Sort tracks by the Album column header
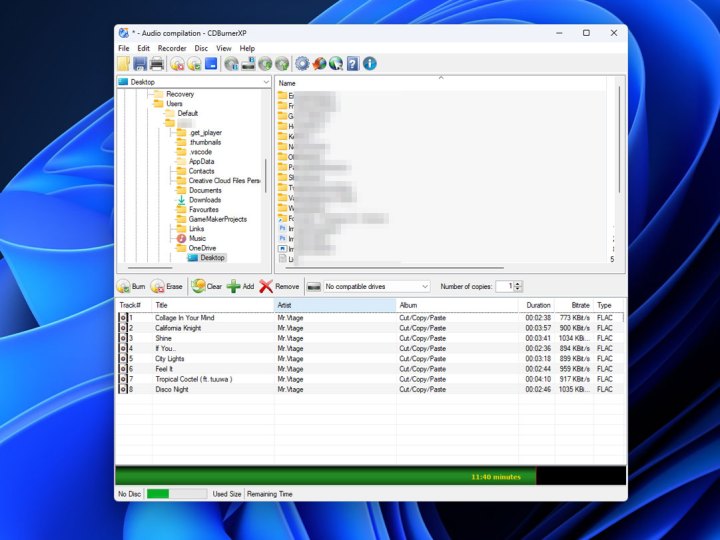The height and width of the screenshot is (540, 720). (457, 305)
